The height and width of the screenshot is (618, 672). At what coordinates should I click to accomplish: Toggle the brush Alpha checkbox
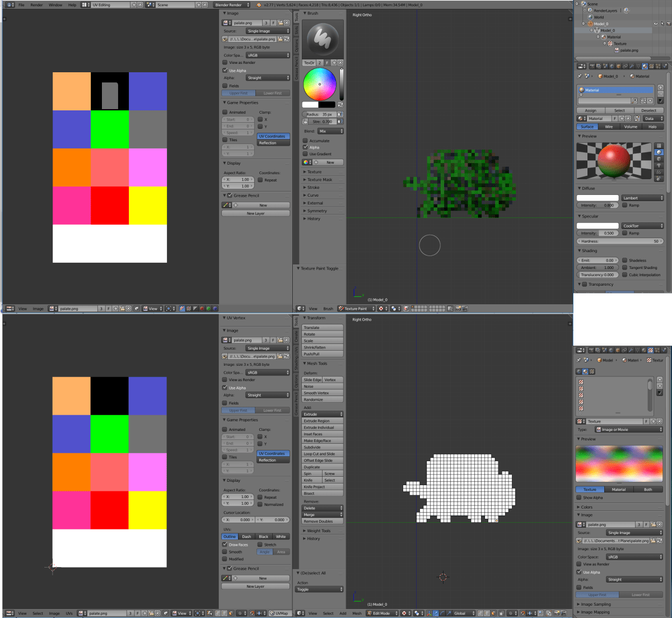tap(305, 147)
